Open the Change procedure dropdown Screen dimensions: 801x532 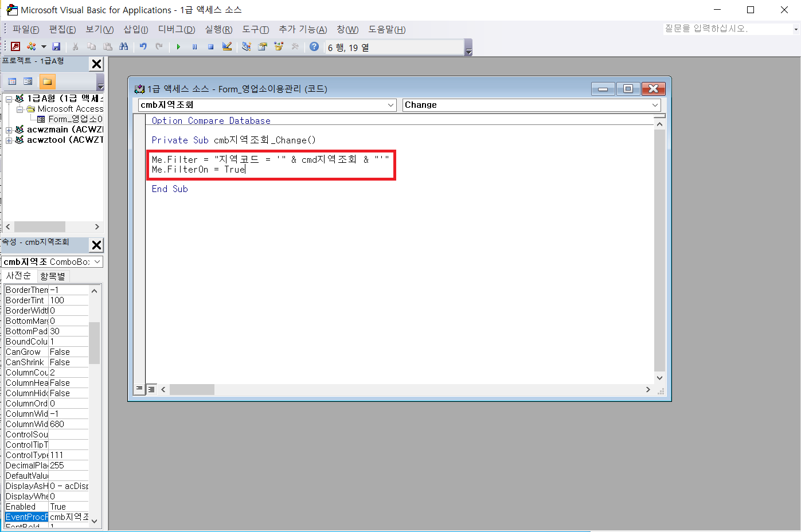coord(655,105)
